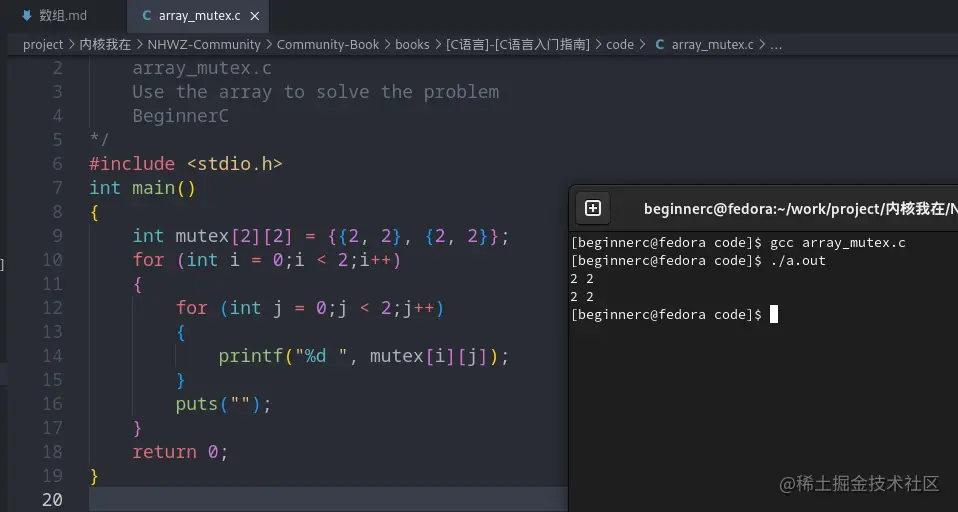This screenshot has width=958, height=512.
Task: Place cursor on int main() line
Action: point(142,188)
